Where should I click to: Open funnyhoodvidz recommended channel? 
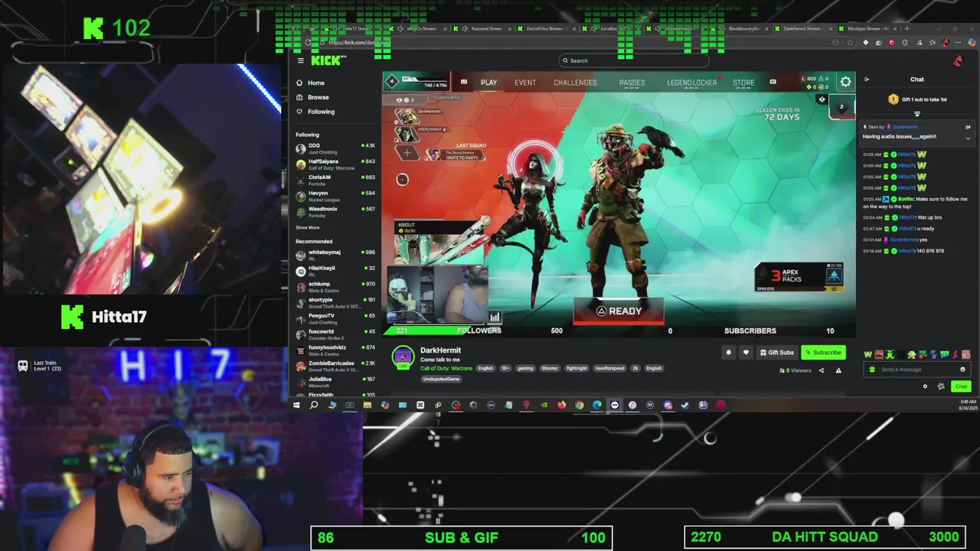point(335,350)
